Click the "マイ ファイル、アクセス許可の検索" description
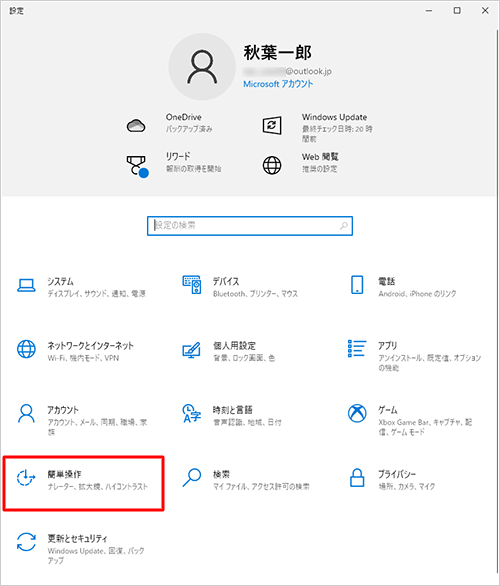The width and height of the screenshot is (500, 586). click(261, 487)
